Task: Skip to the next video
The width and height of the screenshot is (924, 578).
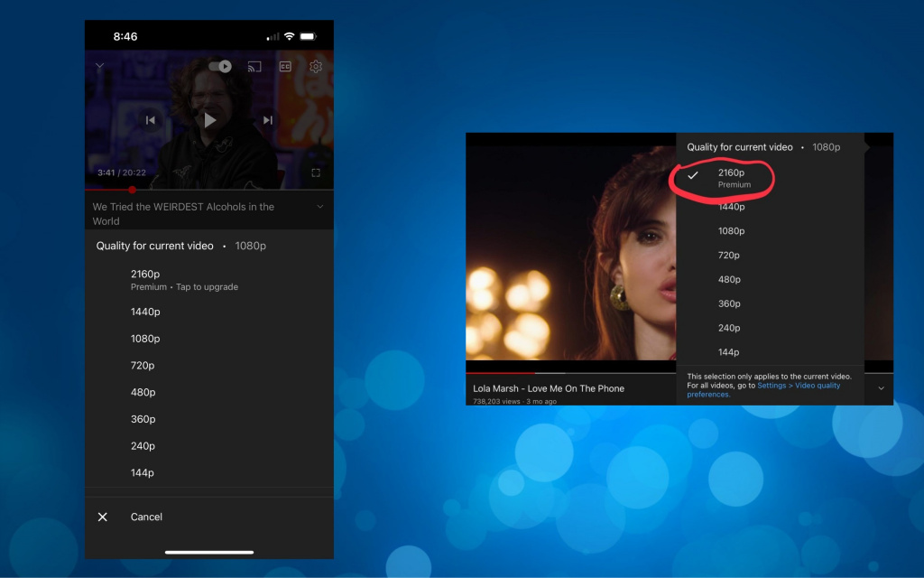Action: click(268, 120)
